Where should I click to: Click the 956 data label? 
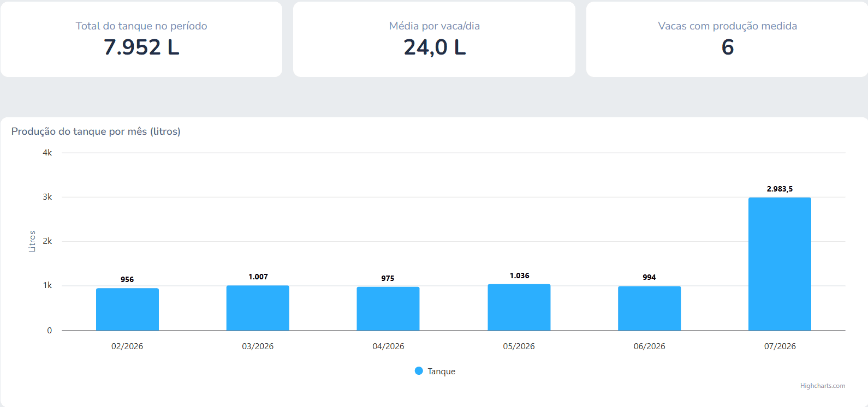[127, 279]
